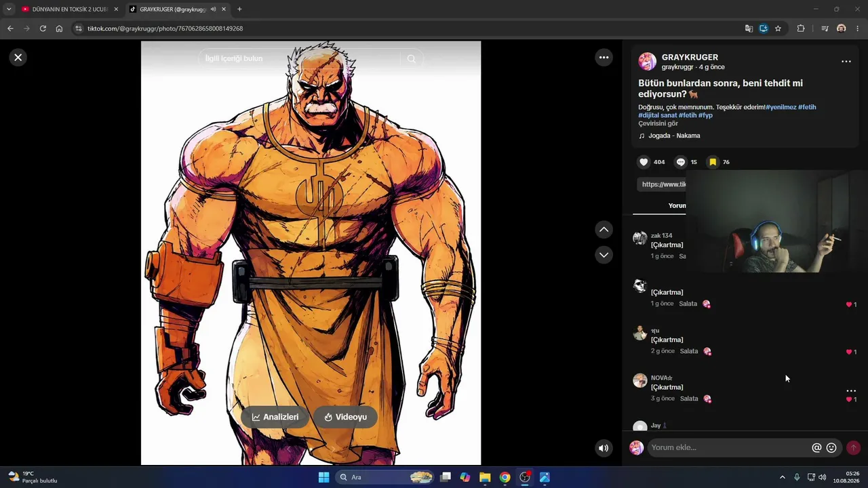Image resolution: width=868 pixels, height=488 pixels.
Task: Show hidden system tray icons
Action: coord(782,477)
